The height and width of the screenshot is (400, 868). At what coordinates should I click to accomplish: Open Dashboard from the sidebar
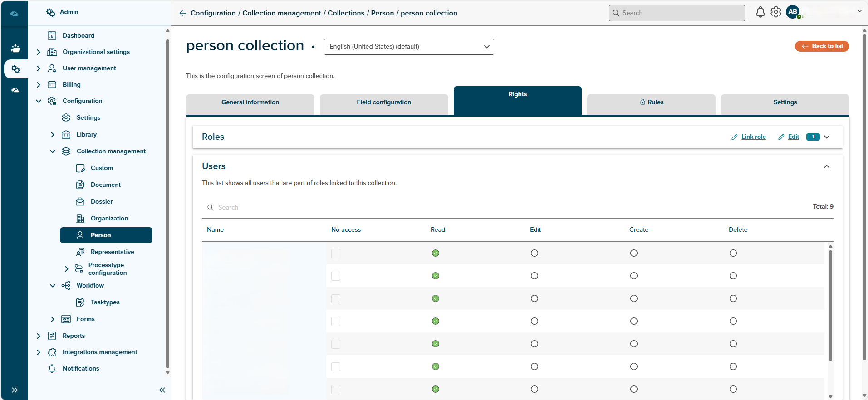pos(78,35)
